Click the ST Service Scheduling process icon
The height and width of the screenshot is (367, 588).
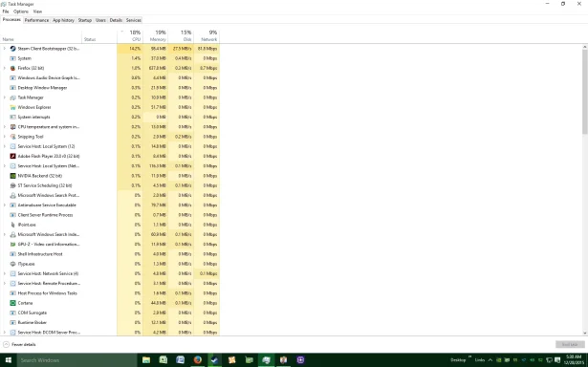coord(12,185)
